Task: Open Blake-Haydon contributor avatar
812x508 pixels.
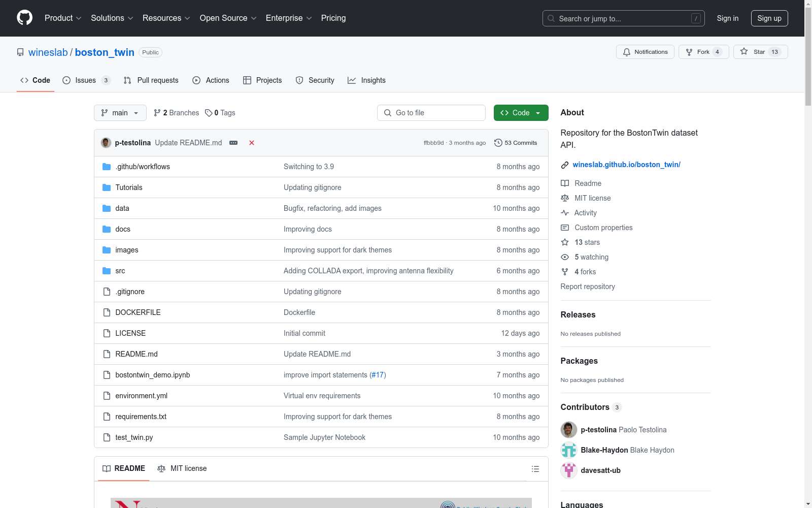Action: (x=569, y=450)
